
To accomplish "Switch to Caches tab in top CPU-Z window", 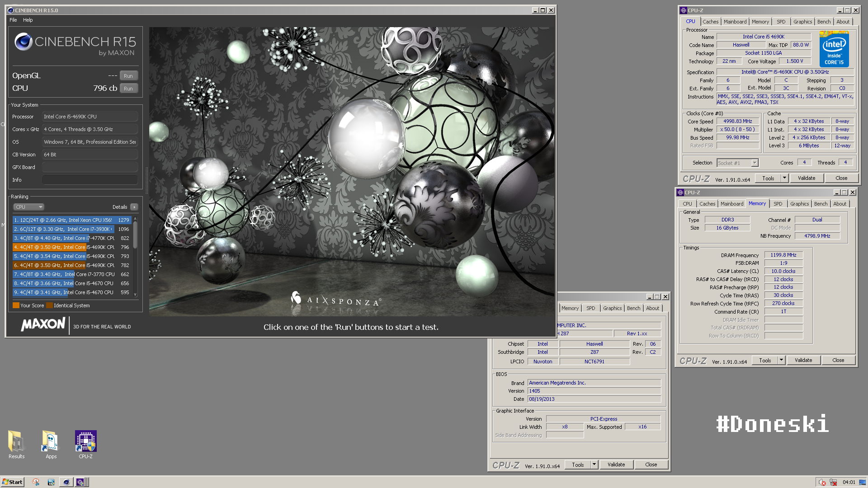I will click(x=710, y=22).
